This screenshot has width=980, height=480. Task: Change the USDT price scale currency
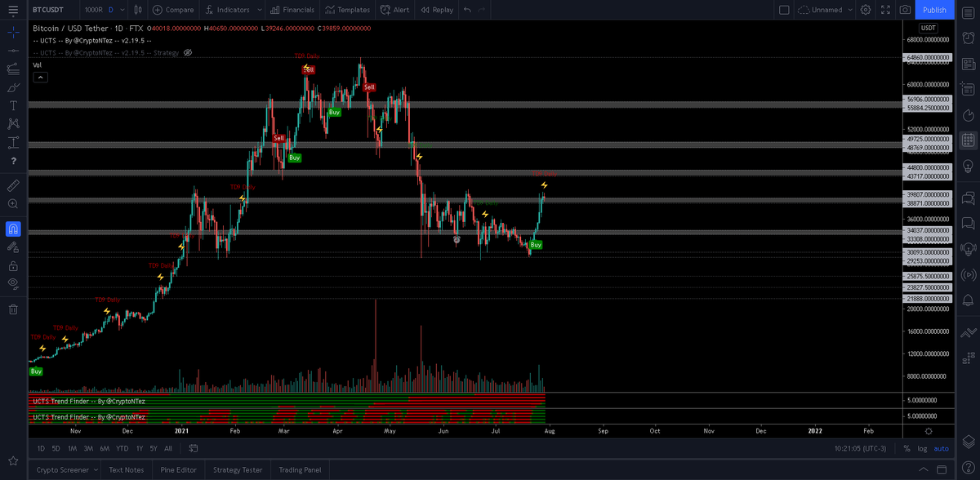coord(929,28)
